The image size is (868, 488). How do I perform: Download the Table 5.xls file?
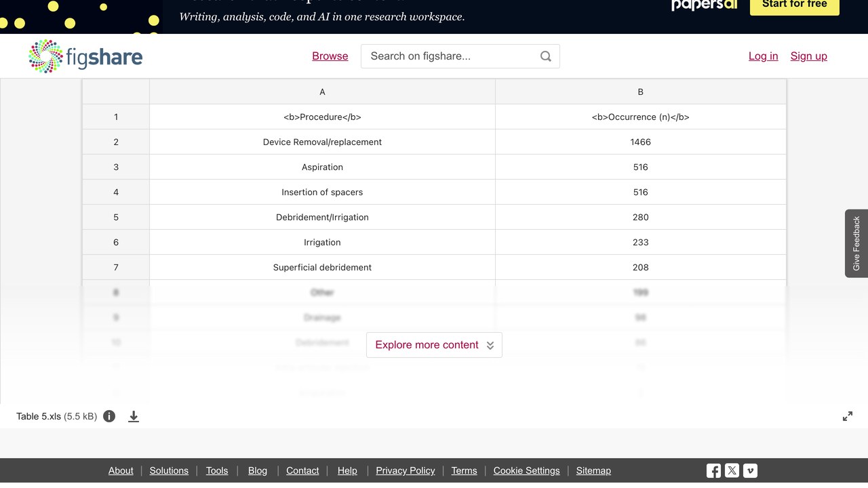134,416
